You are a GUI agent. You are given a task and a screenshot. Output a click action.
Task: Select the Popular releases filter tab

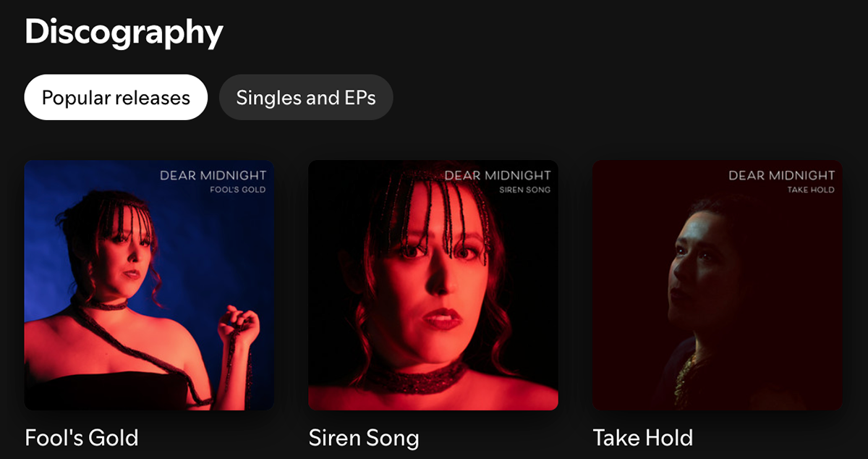[x=116, y=97]
